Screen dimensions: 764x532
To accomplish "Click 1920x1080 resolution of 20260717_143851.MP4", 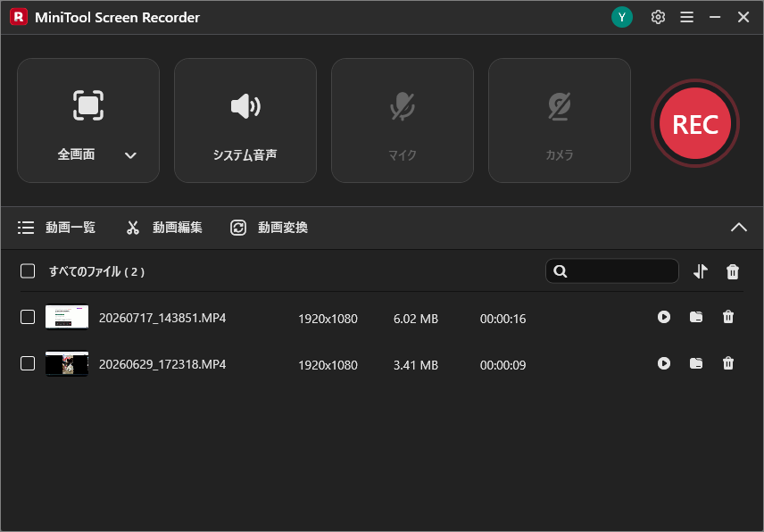I will point(328,319).
